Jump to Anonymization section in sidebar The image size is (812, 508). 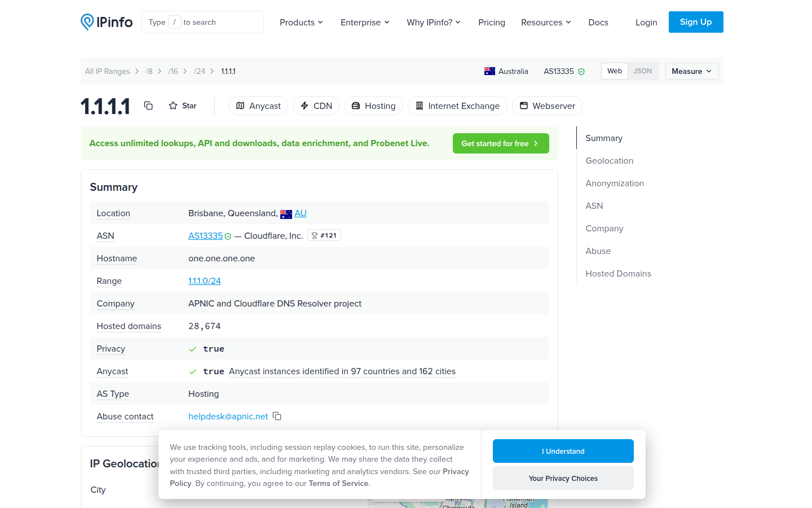(615, 183)
